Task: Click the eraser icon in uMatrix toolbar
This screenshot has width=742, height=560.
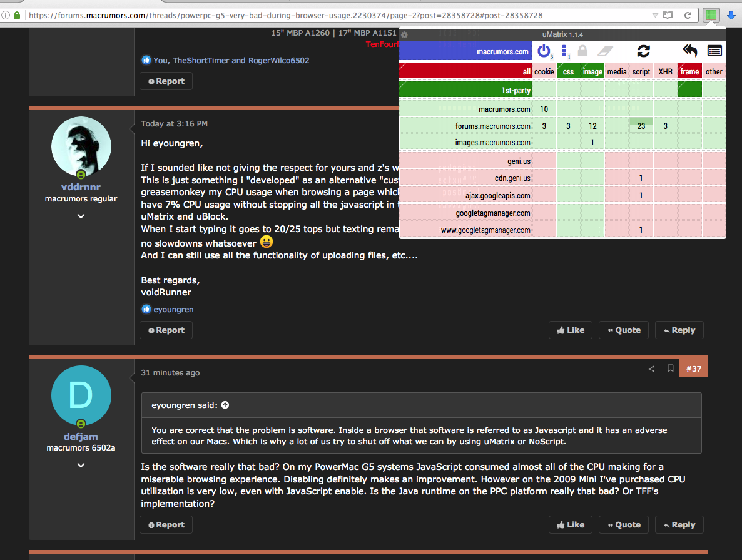Action: (605, 51)
